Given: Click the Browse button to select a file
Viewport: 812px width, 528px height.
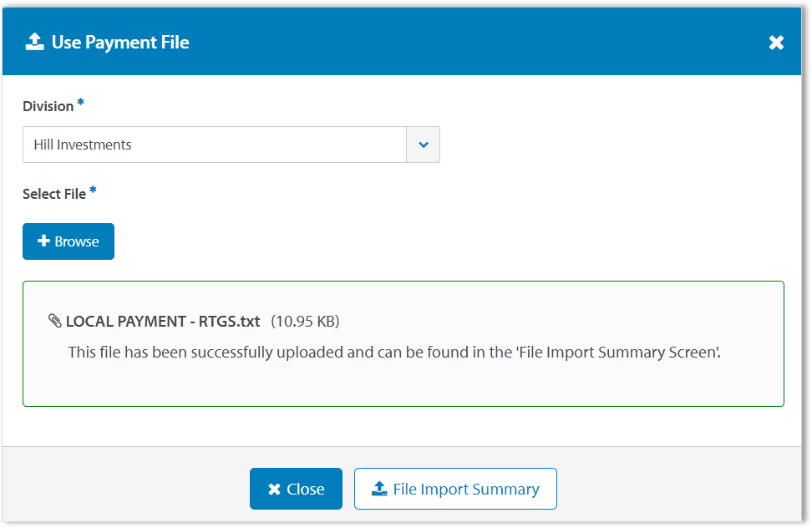Looking at the screenshot, I should click(69, 241).
